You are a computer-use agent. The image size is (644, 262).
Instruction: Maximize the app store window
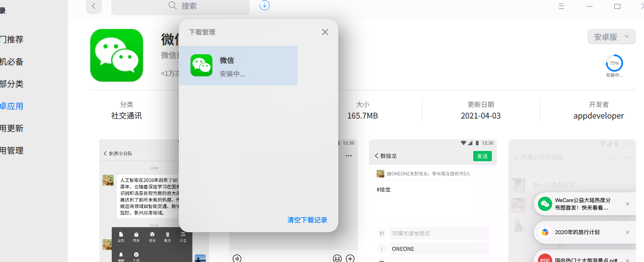(x=617, y=6)
